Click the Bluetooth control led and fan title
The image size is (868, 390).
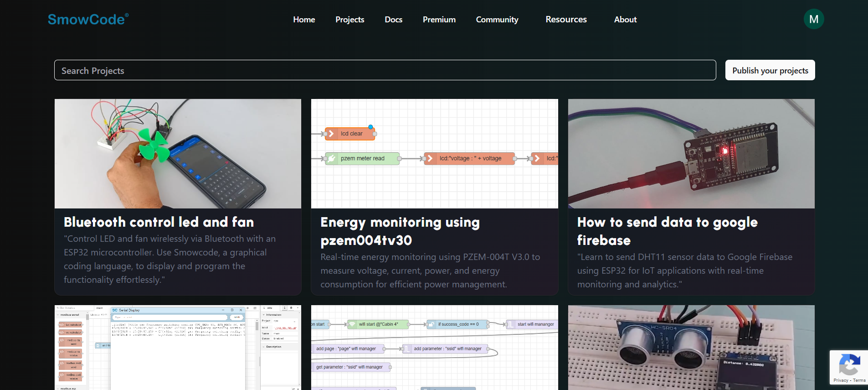[x=159, y=222]
